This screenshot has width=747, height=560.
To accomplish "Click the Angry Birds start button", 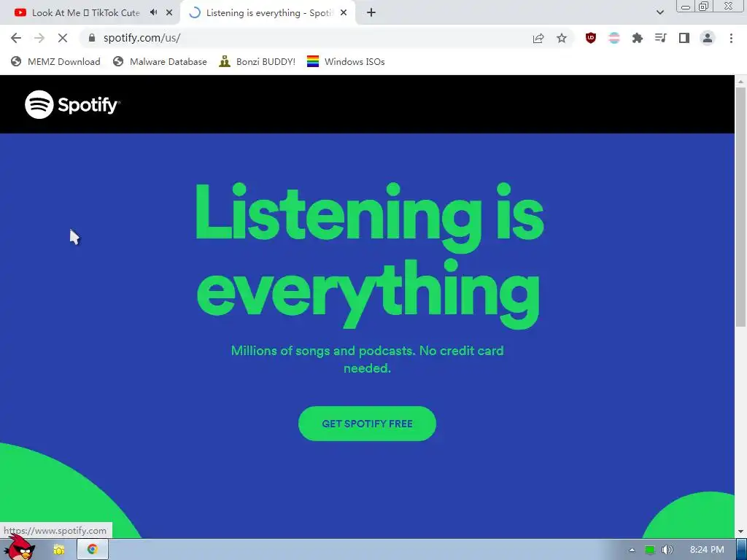I will tap(19, 548).
